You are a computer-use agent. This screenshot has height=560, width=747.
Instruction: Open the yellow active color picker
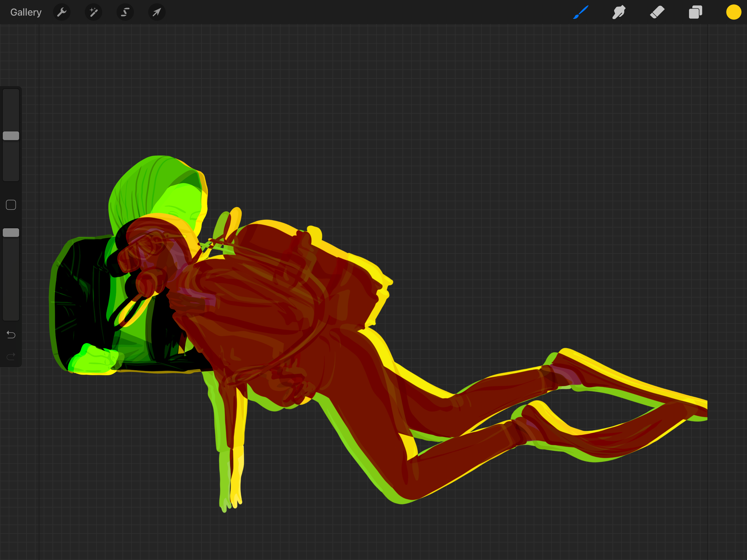(x=734, y=12)
